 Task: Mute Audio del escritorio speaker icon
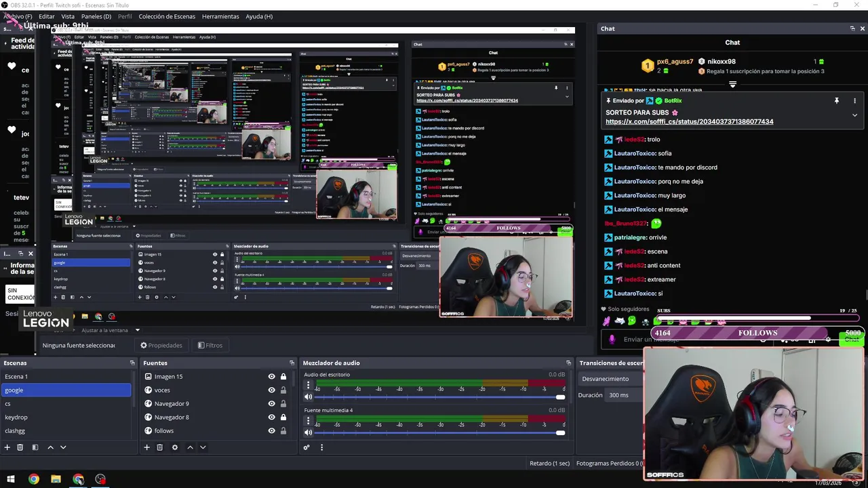309,397
